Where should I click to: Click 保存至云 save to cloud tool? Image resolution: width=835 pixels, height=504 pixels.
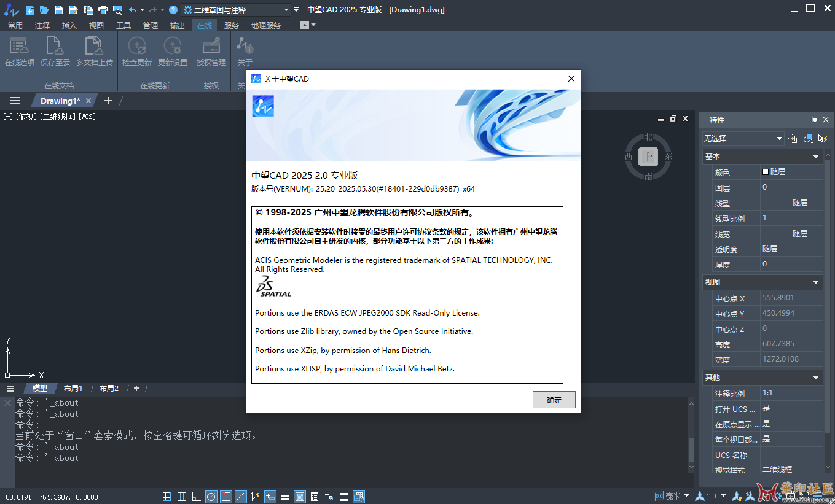pos(55,52)
